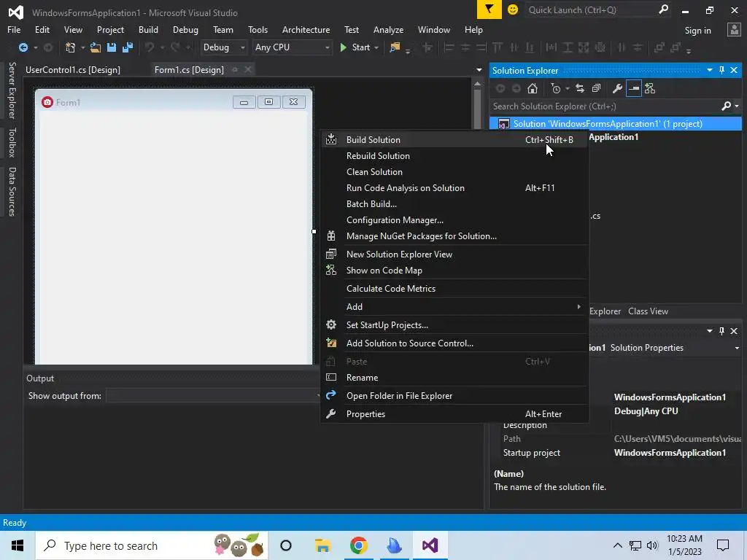The height and width of the screenshot is (560, 747).
Task: Click the feedback smiley icon
Action: click(513, 9)
